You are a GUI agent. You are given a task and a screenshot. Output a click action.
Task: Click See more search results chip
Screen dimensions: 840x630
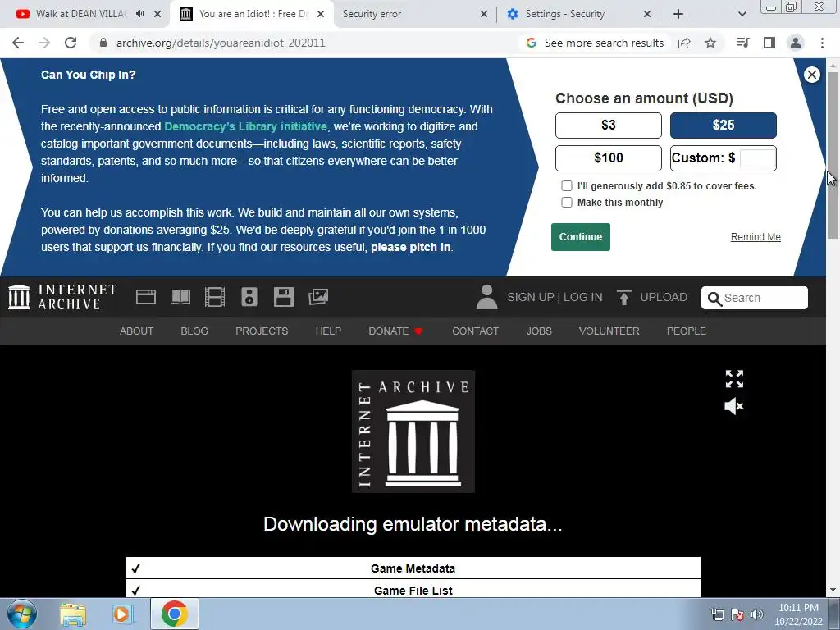tap(594, 43)
